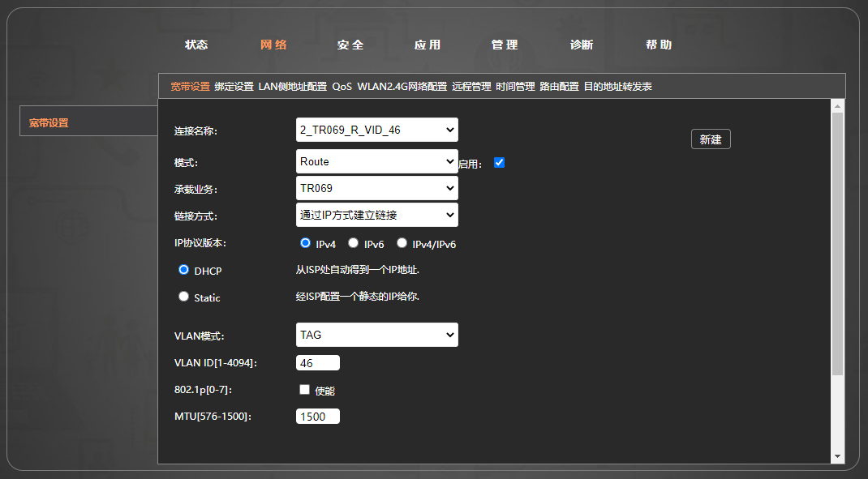Expand the 模式 dropdown
The height and width of the screenshot is (479, 868).
coord(376,161)
